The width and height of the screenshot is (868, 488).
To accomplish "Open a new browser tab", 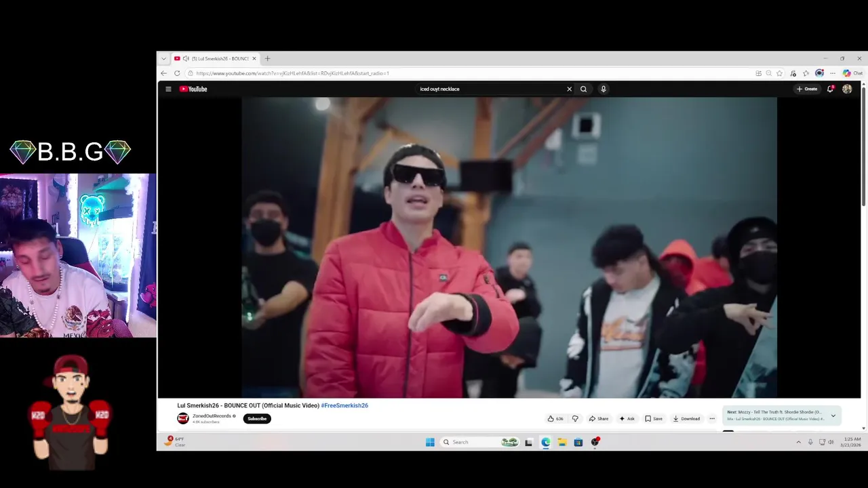I will 267,58.
